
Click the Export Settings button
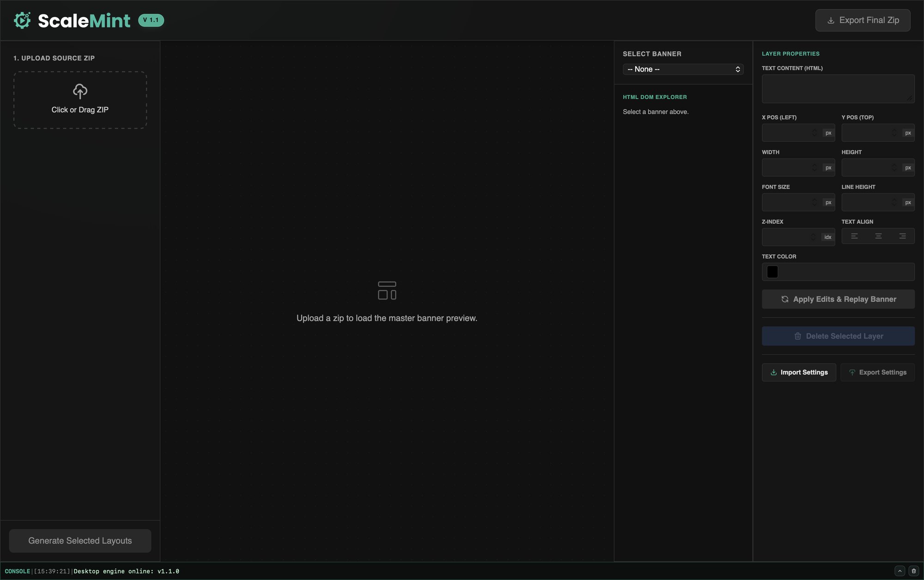tap(877, 372)
